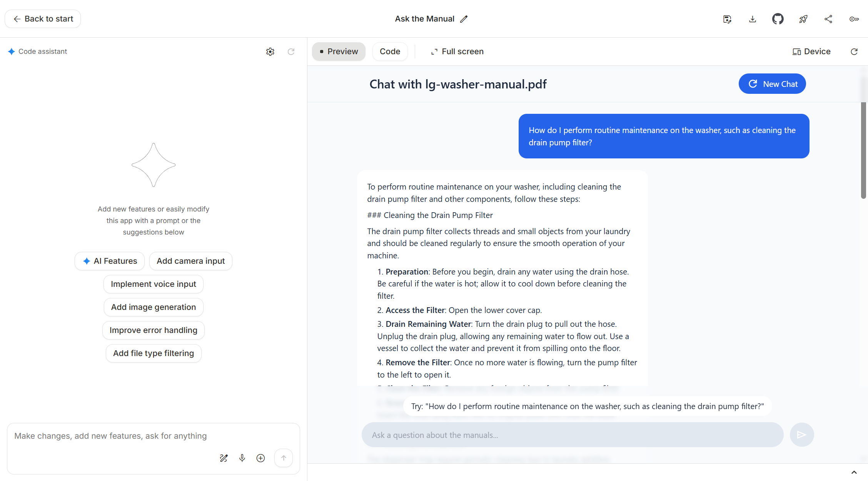Image resolution: width=868 pixels, height=481 pixels.
Task: Click the plus attach icon in prompt box
Action: (260, 458)
